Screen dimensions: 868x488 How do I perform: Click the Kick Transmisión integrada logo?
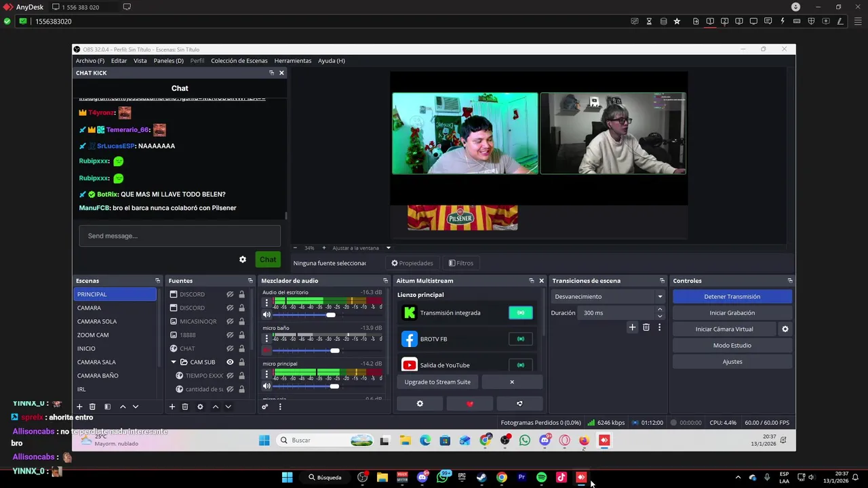pos(410,313)
